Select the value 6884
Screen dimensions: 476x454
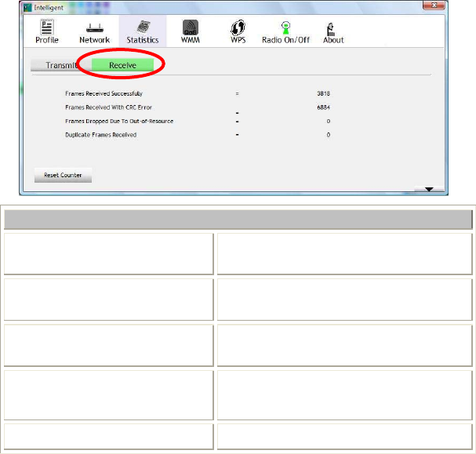tap(323, 107)
